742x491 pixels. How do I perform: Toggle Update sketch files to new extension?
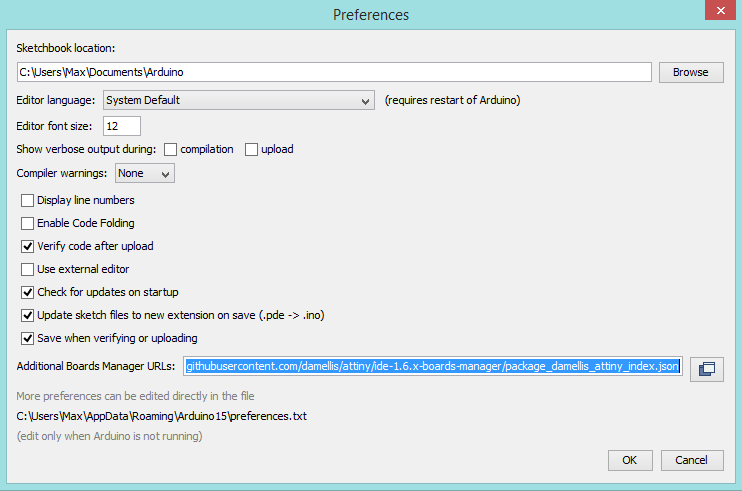[28, 315]
